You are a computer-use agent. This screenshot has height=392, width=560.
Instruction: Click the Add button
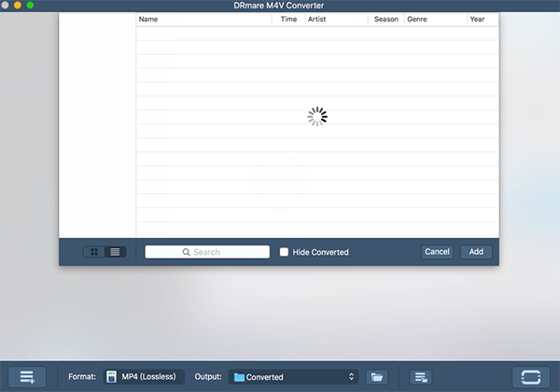(476, 252)
